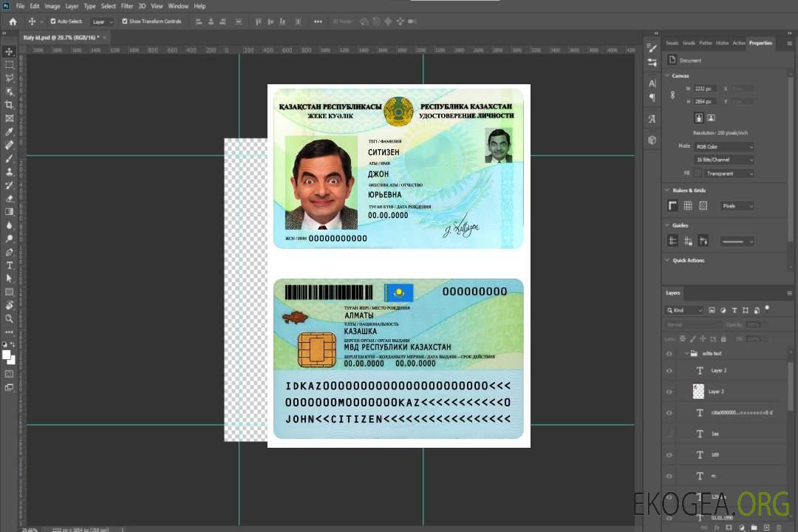Filter layers by type (T) icon

tap(734, 310)
